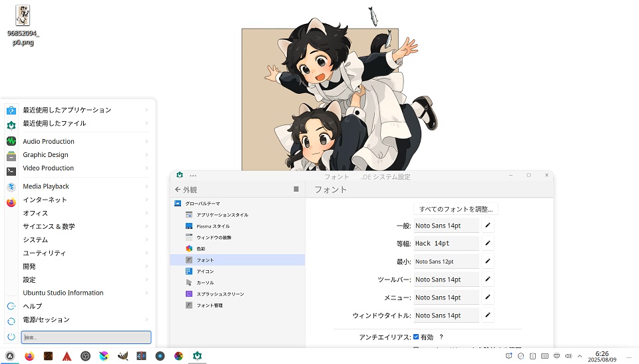This screenshot has width=639, height=364.
Task: Select the active System Settings taskbar icon
Action: click(197, 356)
